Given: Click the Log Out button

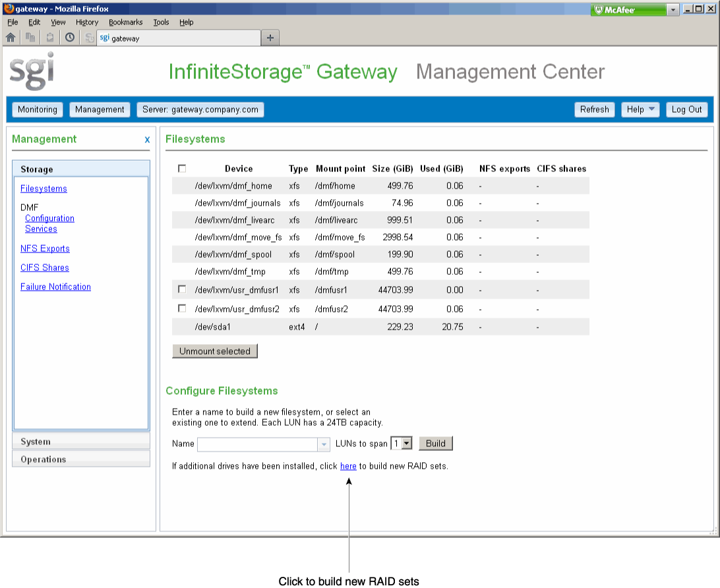Looking at the screenshot, I should pos(686,109).
